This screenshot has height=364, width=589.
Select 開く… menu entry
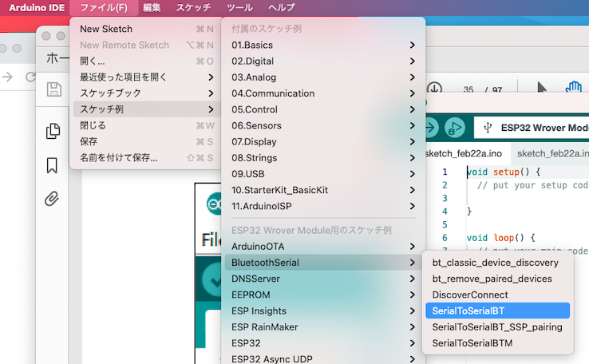click(x=147, y=61)
